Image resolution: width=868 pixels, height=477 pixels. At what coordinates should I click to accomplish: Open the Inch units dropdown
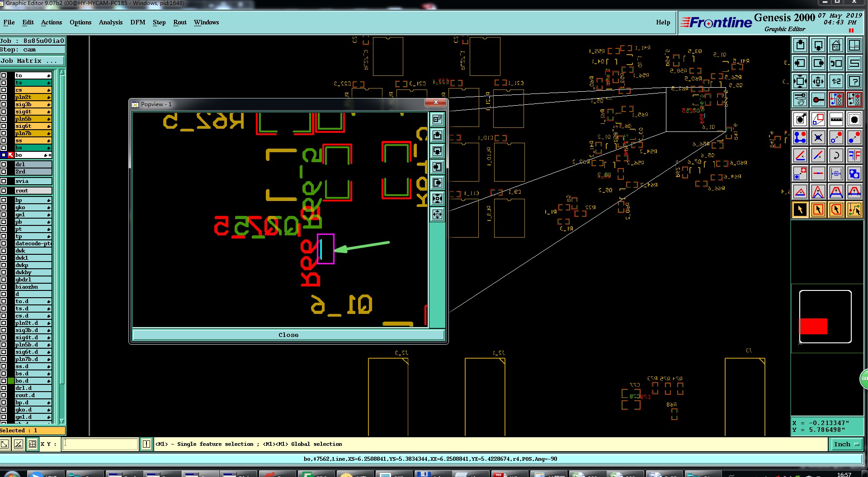coord(846,444)
